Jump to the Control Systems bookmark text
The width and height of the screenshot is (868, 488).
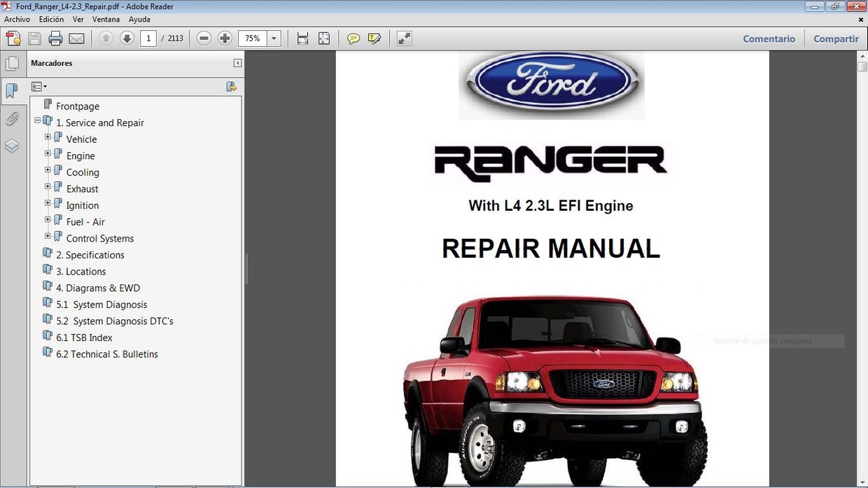tap(100, 239)
